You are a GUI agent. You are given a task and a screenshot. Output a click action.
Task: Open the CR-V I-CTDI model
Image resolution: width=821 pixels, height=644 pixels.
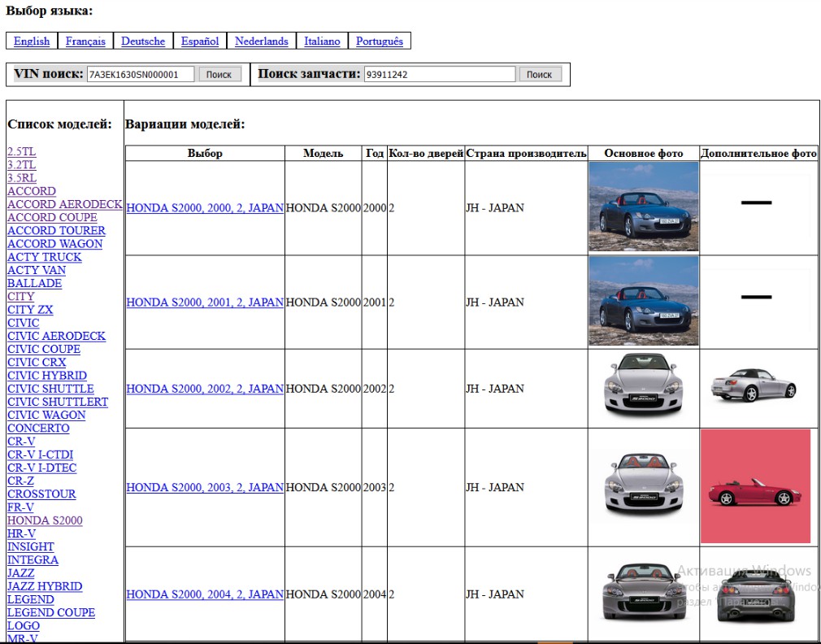(41, 455)
